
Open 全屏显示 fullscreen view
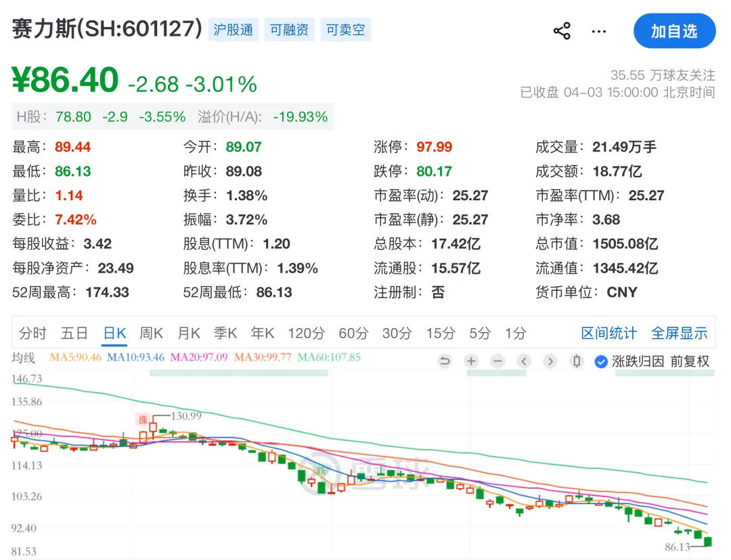[x=680, y=333]
